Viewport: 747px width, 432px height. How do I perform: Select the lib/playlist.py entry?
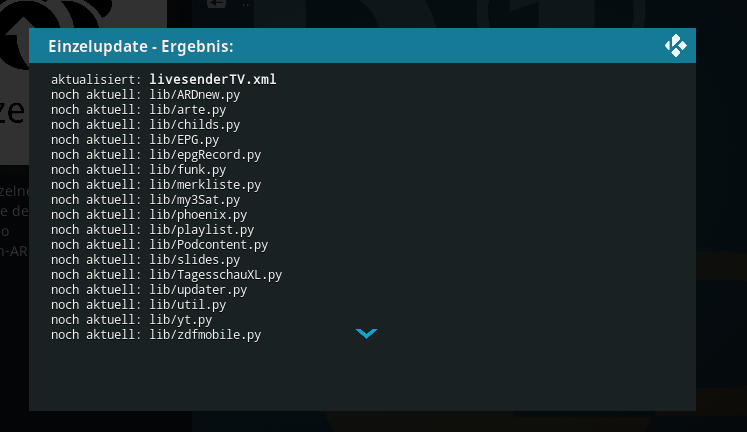[x=152, y=230]
